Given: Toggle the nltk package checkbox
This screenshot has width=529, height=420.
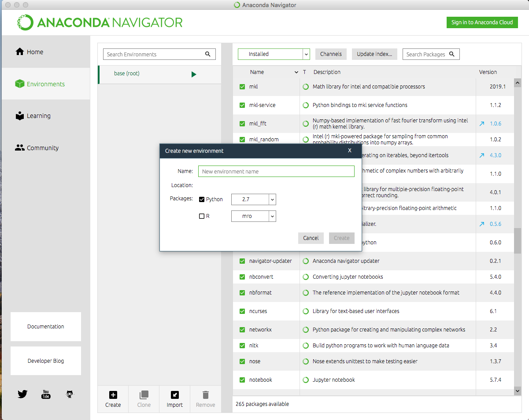Looking at the screenshot, I should tap(242, 346).
